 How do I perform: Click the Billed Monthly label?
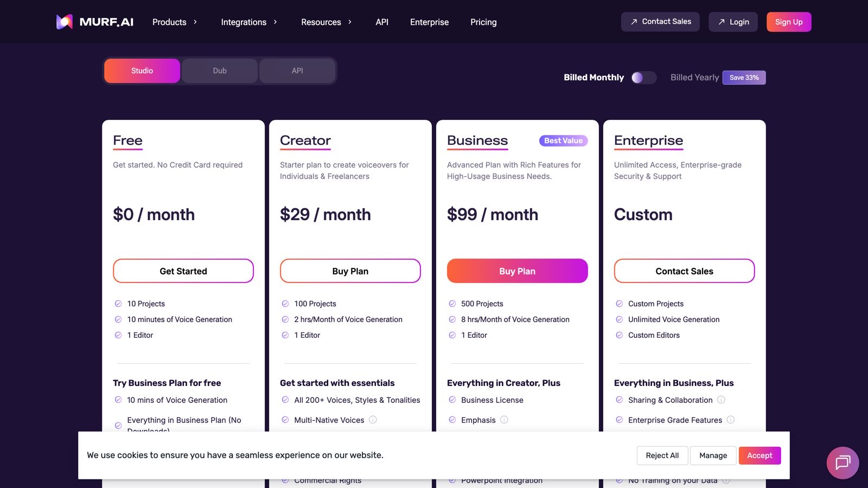coord(593,78)
